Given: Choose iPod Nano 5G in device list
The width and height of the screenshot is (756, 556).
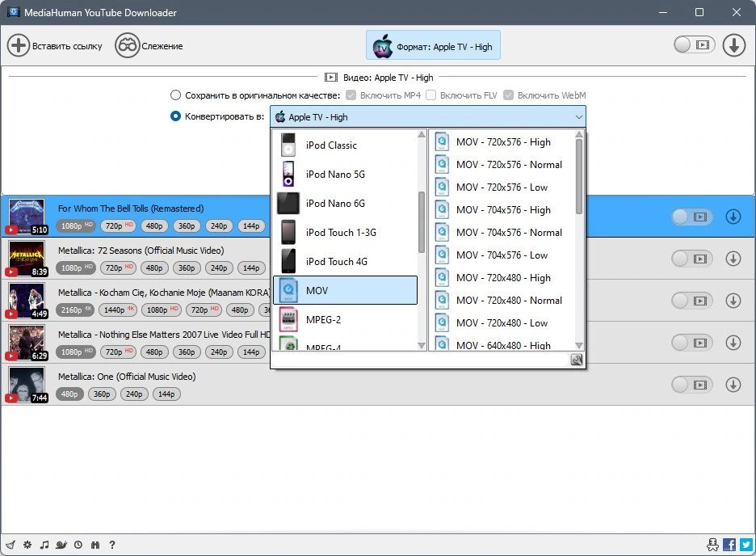Looking at the screenshot, I should click(345, 174).
